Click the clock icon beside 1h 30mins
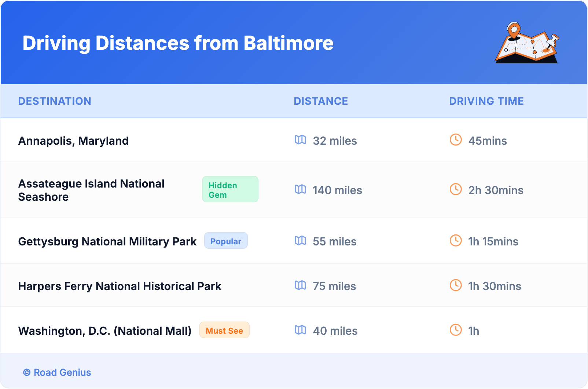 (x=456, y=285)
